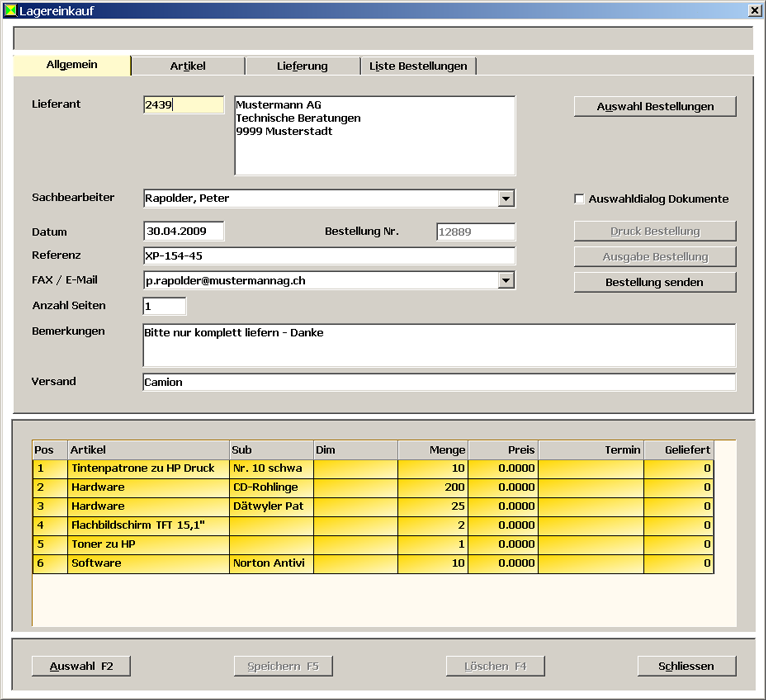
Task: Edit the Referenz text field
Action: tap(329, 256)
